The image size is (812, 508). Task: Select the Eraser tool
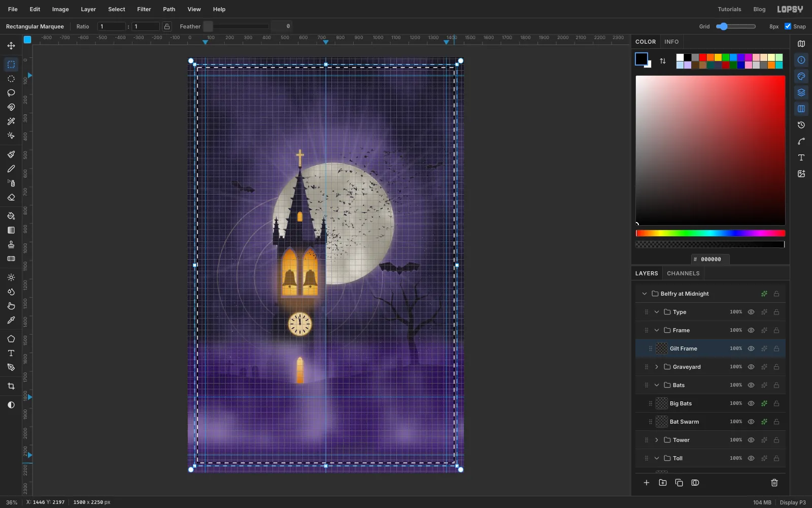coord(11,197)
